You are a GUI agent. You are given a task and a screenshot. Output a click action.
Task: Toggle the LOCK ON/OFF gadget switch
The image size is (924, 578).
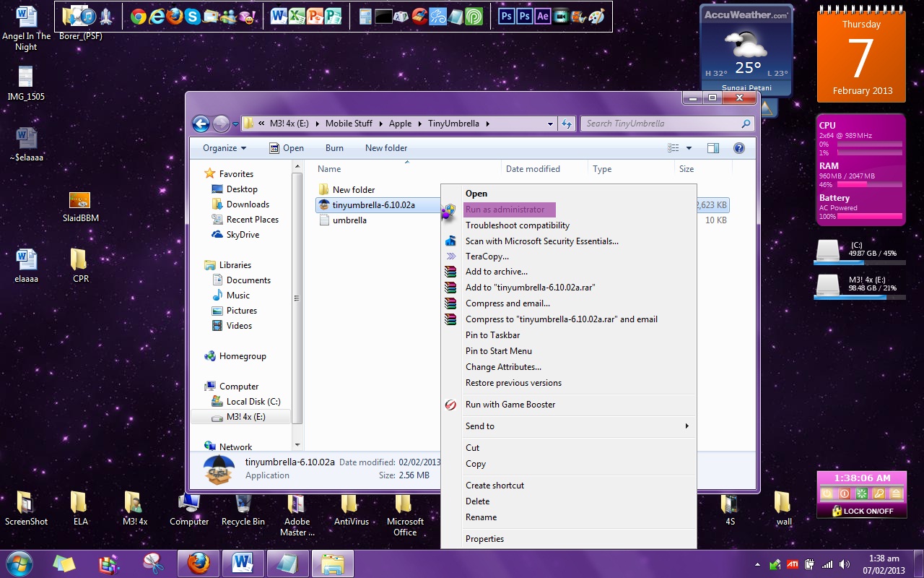(861, 511)
